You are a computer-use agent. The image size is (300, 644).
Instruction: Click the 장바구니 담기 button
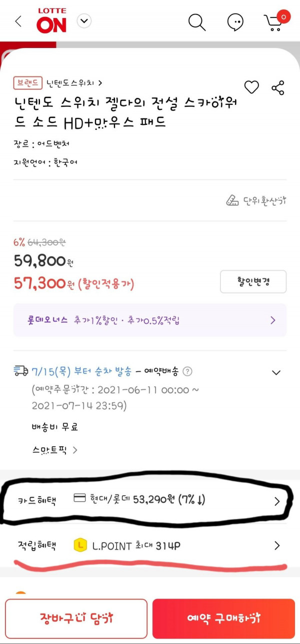(x=76, y=619)
